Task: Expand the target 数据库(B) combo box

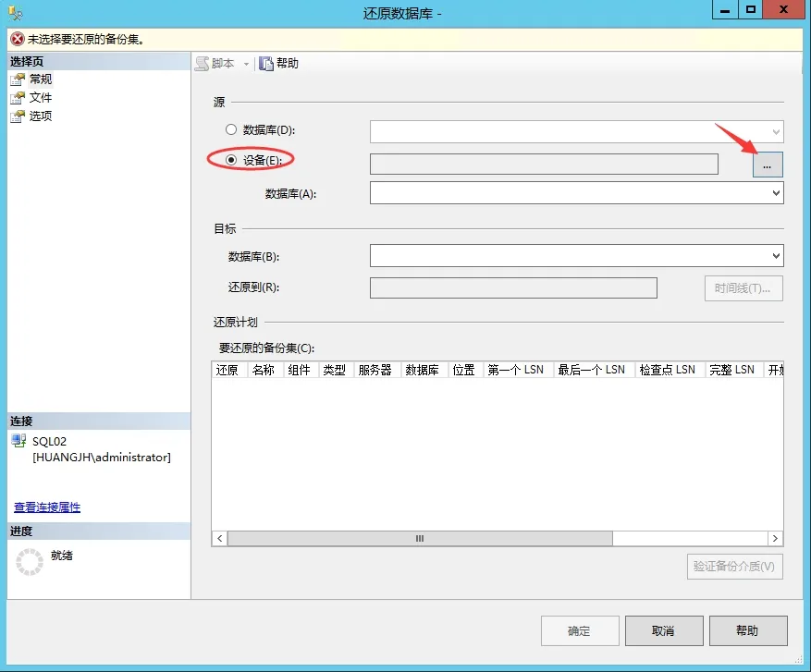Action: click(x=776, y=255)
